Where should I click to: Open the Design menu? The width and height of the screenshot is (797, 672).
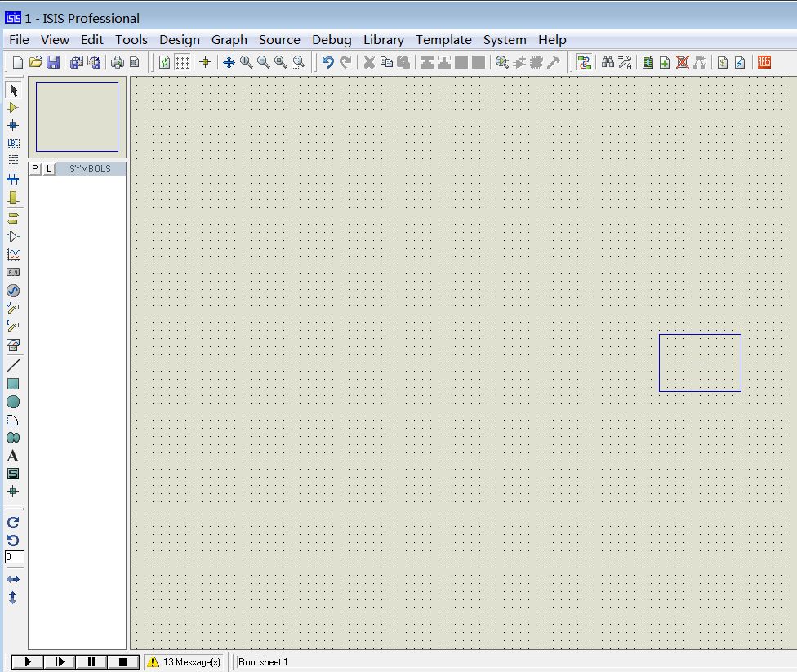[180, 40]
